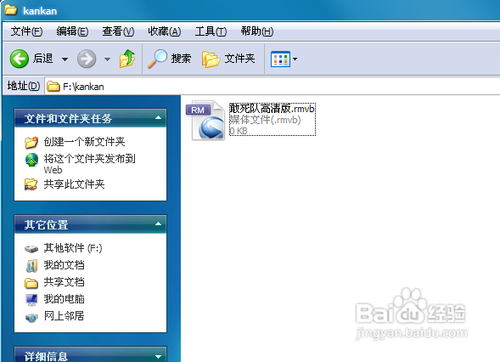Open the 工具(T) menu
Image resolution: width=500 pixels, height=362 pixels.
pyautogui.click(x=211, y=32)
